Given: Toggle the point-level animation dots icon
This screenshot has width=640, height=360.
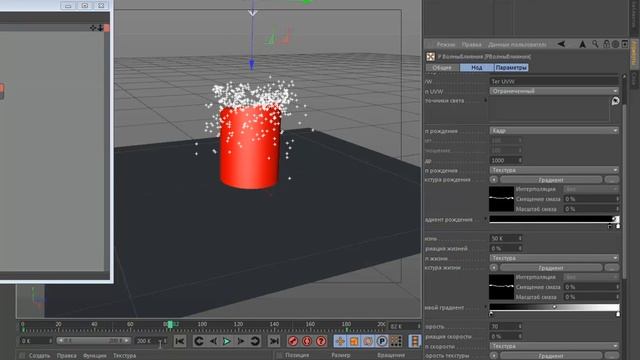Looking at the screenshot, I should pos(396,341).
